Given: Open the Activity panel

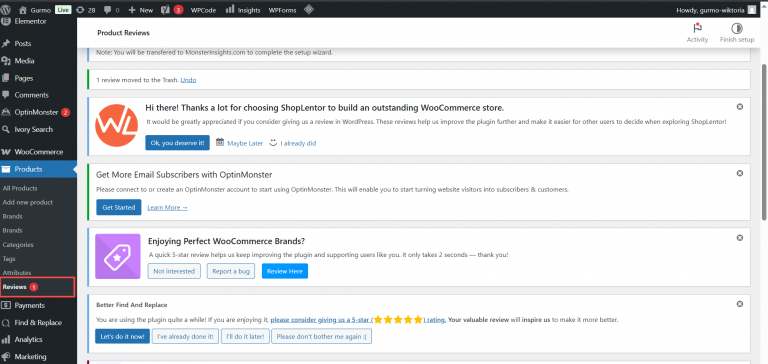Looking at the screenshot, I should (697, 33).
